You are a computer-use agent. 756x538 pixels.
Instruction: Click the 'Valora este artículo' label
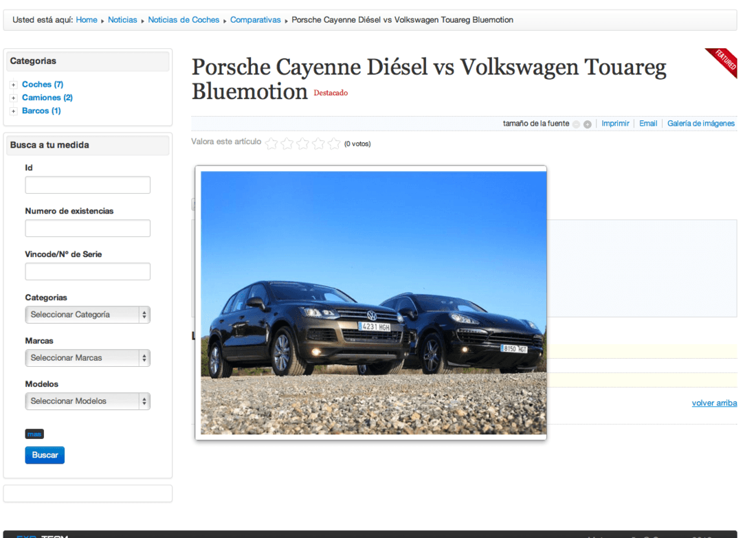click(226, 142)
